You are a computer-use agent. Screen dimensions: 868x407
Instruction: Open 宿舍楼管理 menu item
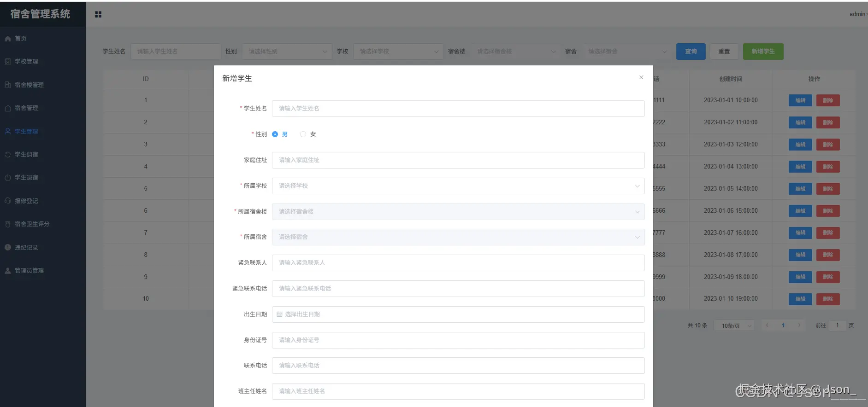tap(43, 85)
